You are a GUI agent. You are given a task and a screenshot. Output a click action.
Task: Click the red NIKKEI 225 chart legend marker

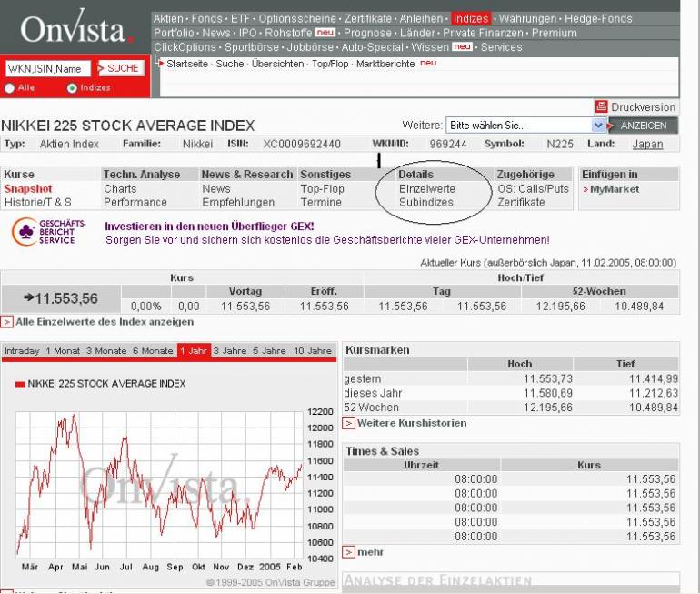coord(20,384)
